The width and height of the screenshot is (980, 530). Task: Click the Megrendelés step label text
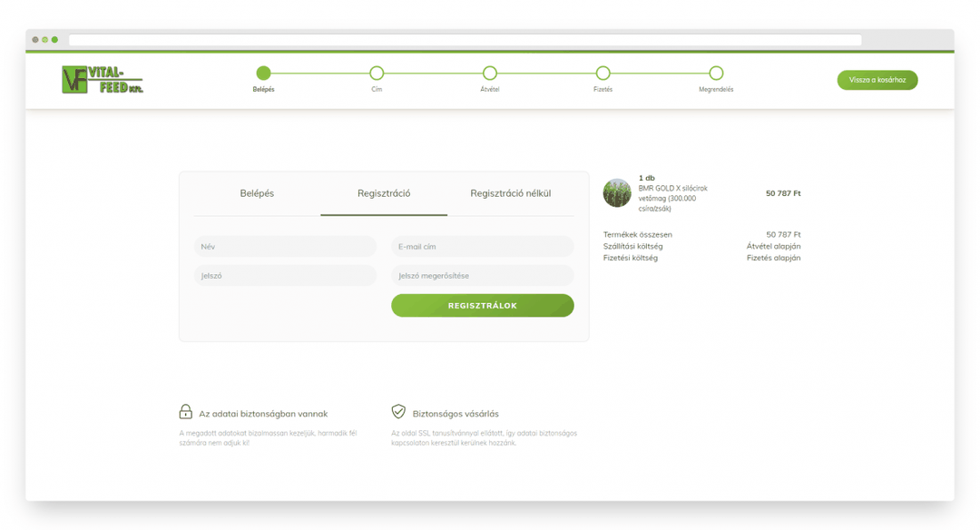click(x=716, y=89)
